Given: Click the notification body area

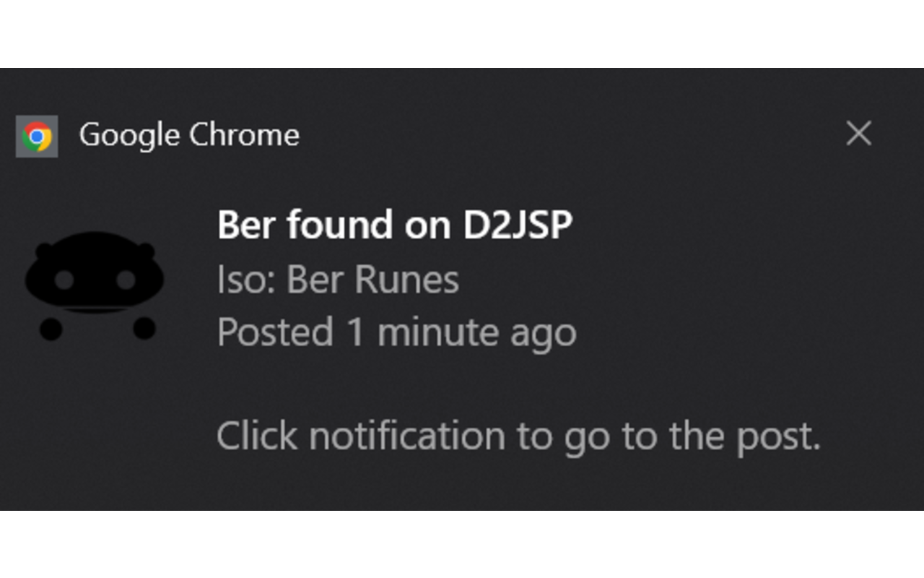Looking at the screenshot, I should [462, 325].
